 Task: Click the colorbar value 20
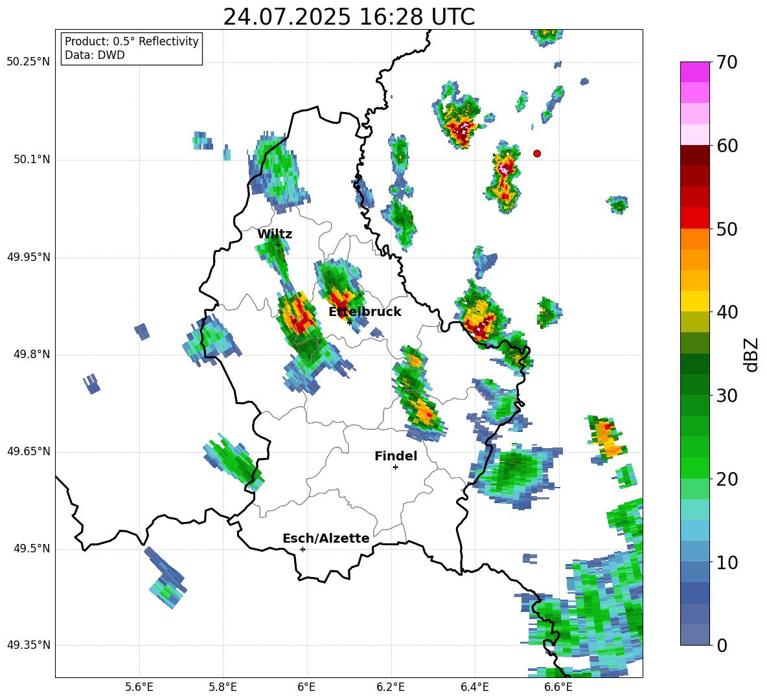coord(727,479)
